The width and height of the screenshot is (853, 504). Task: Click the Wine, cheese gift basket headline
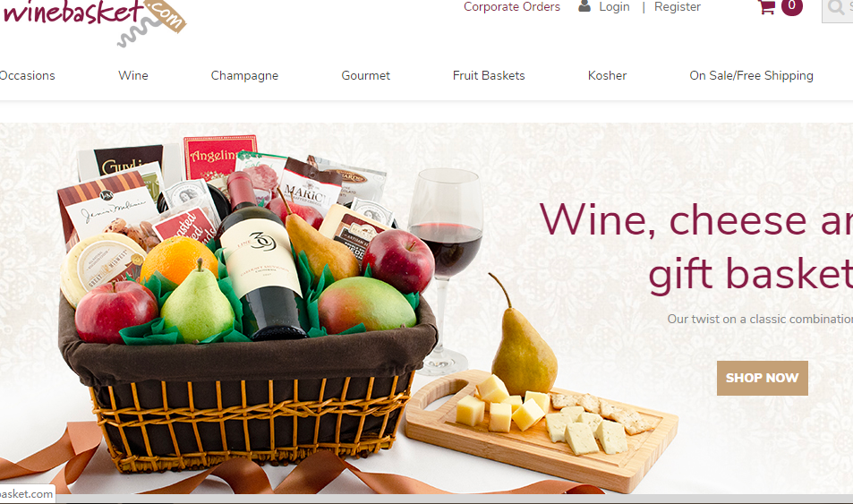point(695,248)
